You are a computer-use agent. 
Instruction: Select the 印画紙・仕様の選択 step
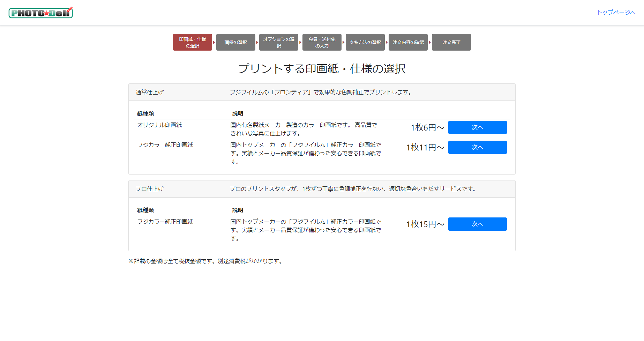tap(192, 42)
